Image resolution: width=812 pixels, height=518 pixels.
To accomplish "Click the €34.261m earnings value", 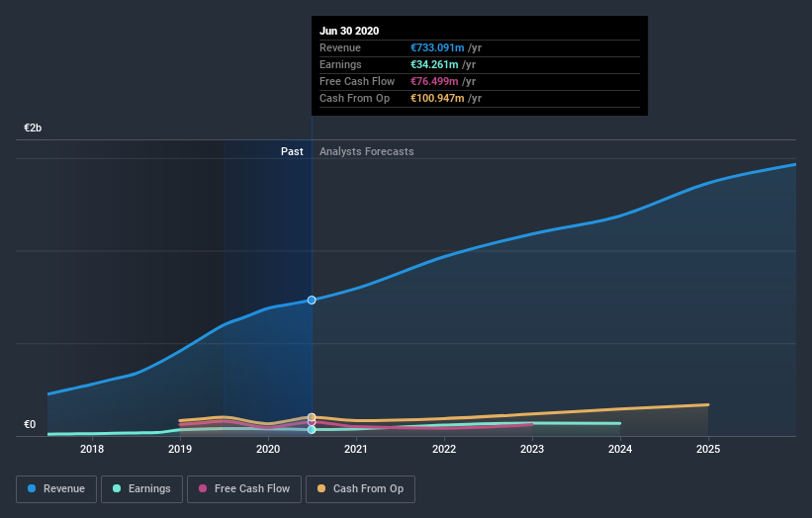I will click(x=434, y=64).
